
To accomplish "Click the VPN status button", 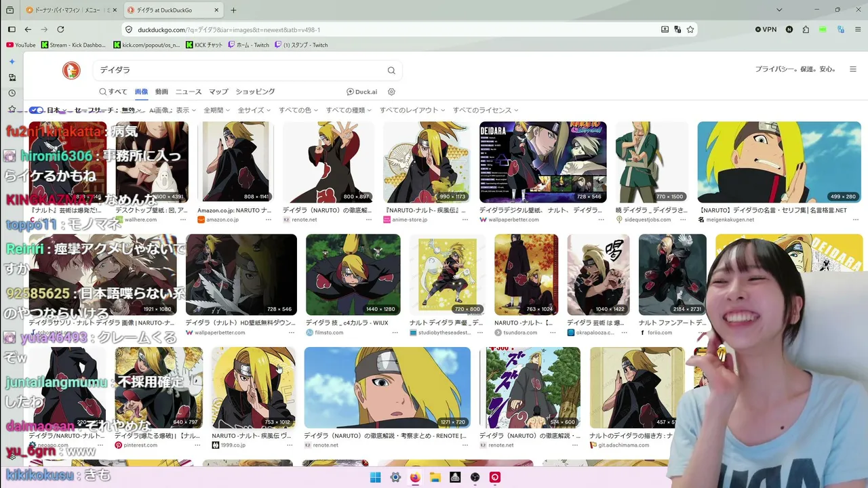I will coord(766,30).
